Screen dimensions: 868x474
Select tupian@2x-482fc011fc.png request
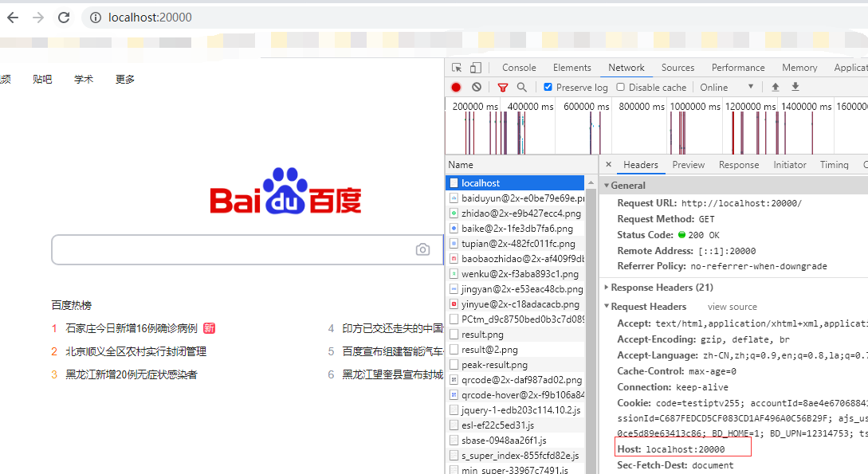click(x=515, y=244)
